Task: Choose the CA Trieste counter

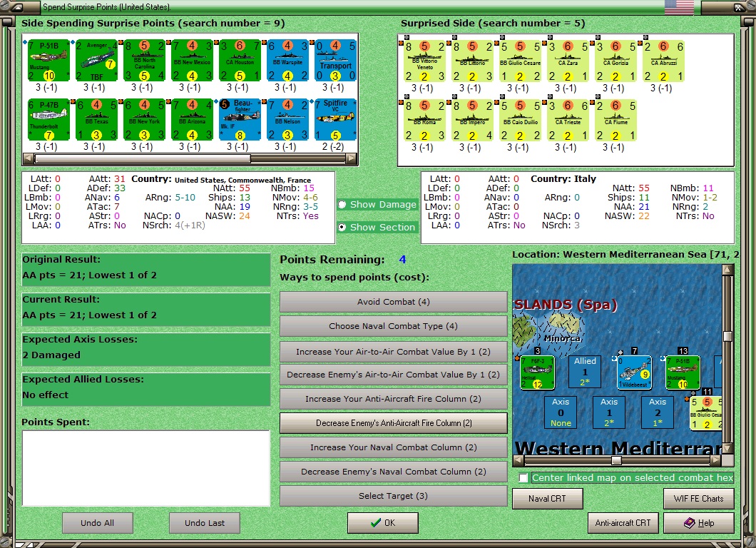Action: (568, 120)
